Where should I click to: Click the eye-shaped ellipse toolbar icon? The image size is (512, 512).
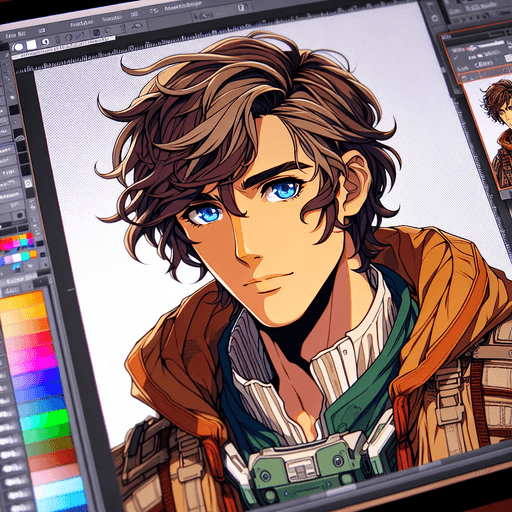coord(137,25)
